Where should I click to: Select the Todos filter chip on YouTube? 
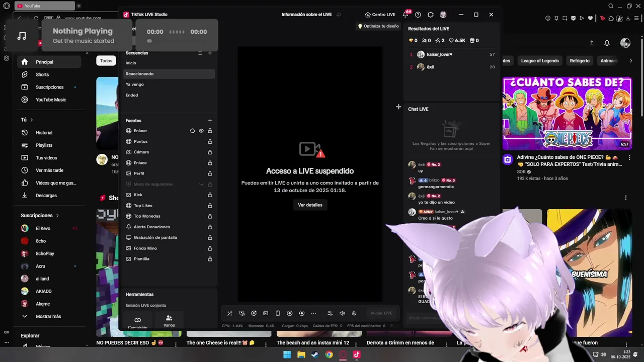pos(106,61)
